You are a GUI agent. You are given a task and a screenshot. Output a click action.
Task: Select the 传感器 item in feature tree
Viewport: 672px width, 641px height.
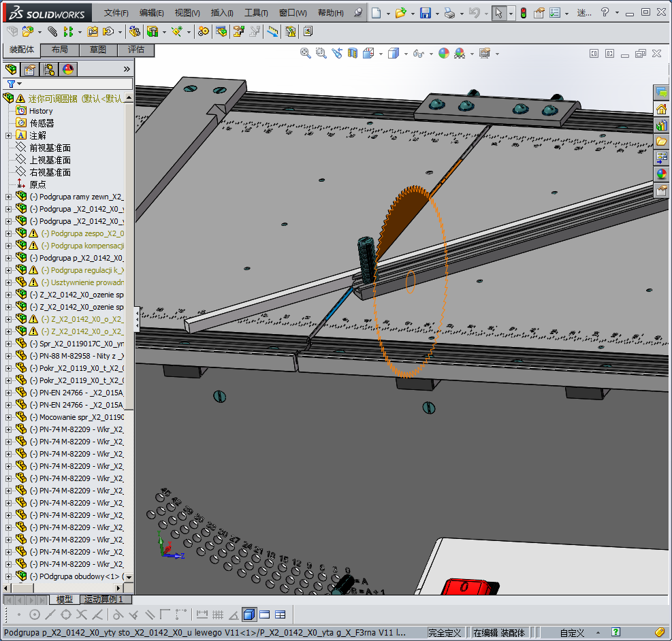tap(42, 123)
